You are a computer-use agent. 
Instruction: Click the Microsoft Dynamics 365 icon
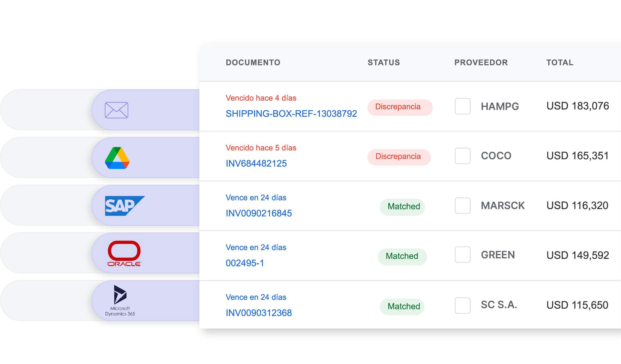tap(120, 300)
